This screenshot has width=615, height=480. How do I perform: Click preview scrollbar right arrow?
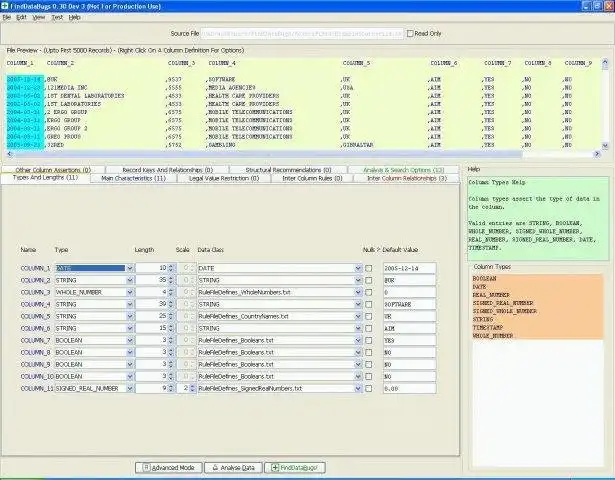tap(597, 154)
